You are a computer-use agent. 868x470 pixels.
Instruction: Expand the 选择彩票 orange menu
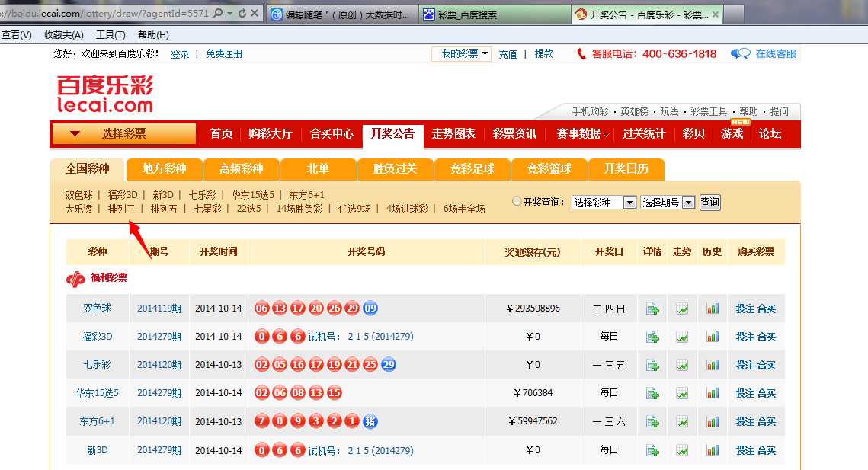click(124, 133)
